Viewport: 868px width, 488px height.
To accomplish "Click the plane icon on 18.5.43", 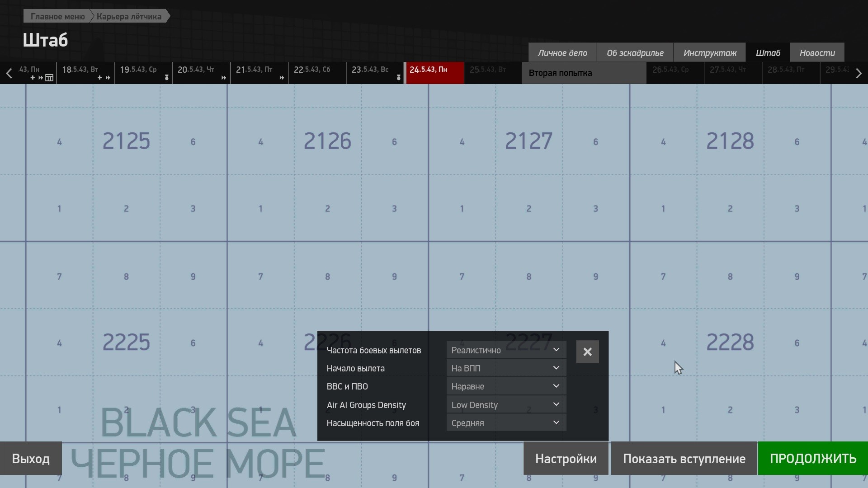I will coord(99,78).
